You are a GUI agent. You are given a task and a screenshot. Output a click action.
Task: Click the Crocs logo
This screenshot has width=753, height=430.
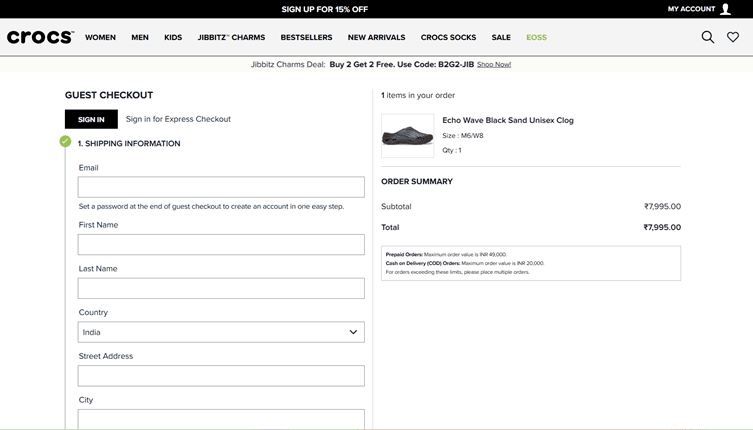coord(40,37)
